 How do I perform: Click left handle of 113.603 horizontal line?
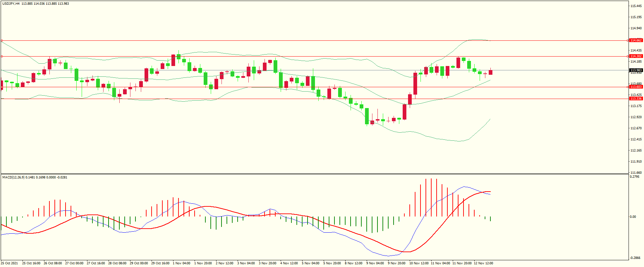point(2,87)
